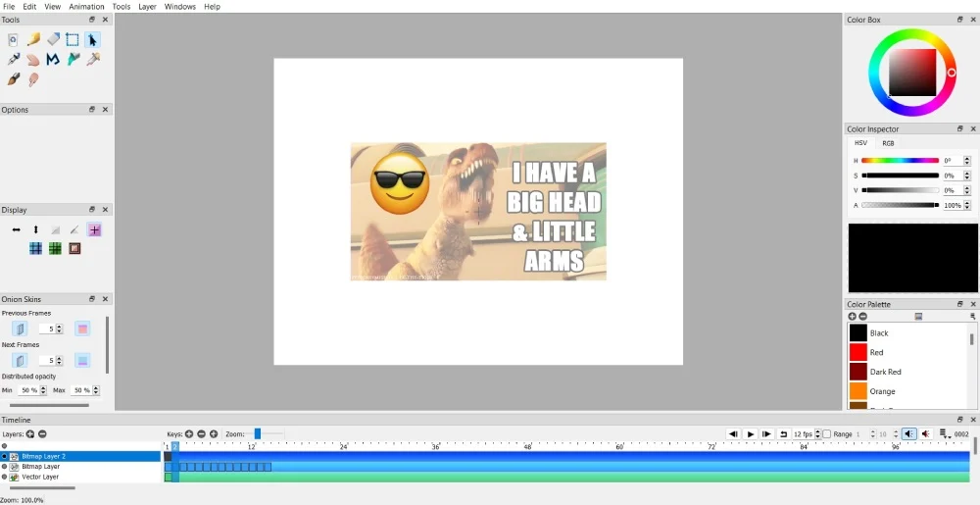Image resolution: width=980 pixels, height=505 pixels.
Task: Select the Move arrow tool
Action: [92, 40]
